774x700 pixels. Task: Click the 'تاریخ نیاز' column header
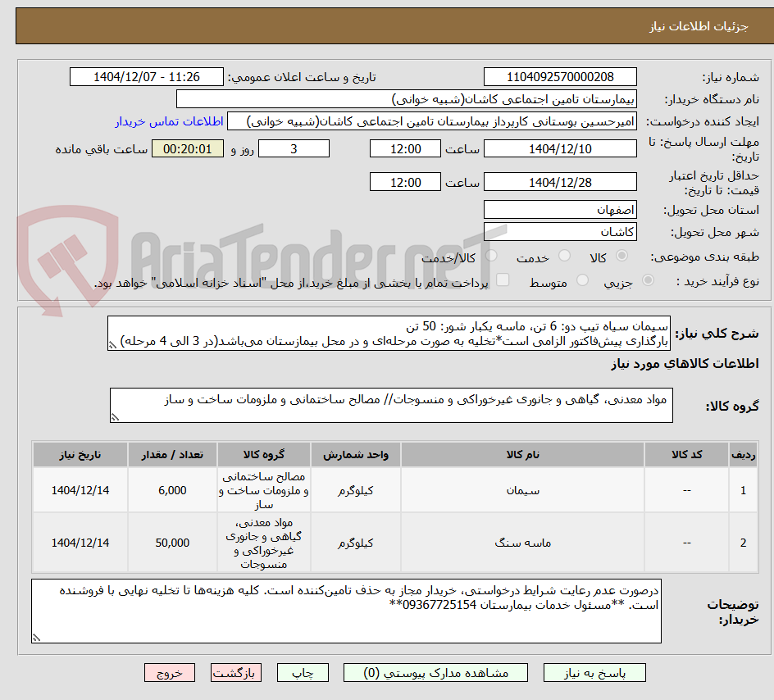click(x=80, y=455)
